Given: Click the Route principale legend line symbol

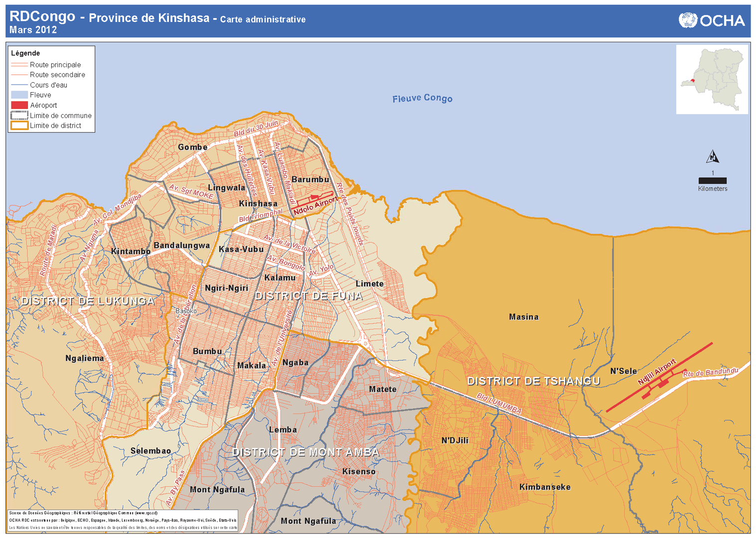Looking at the screenshot, I should 19,65.
